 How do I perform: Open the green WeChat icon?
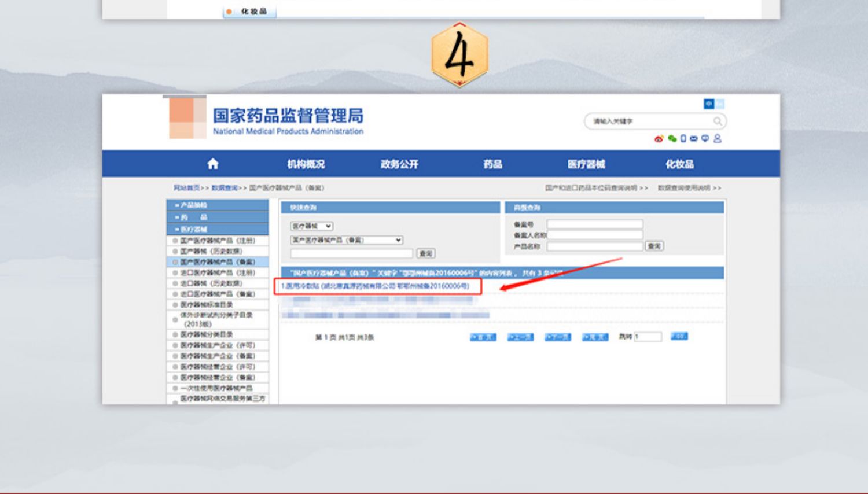coord(672,139)
